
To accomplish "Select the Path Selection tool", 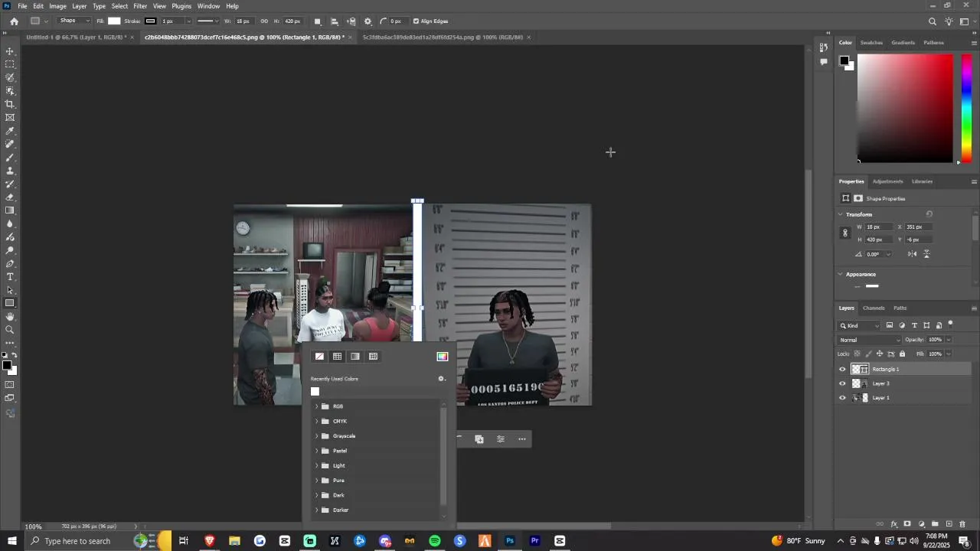I will pos(10,290).
